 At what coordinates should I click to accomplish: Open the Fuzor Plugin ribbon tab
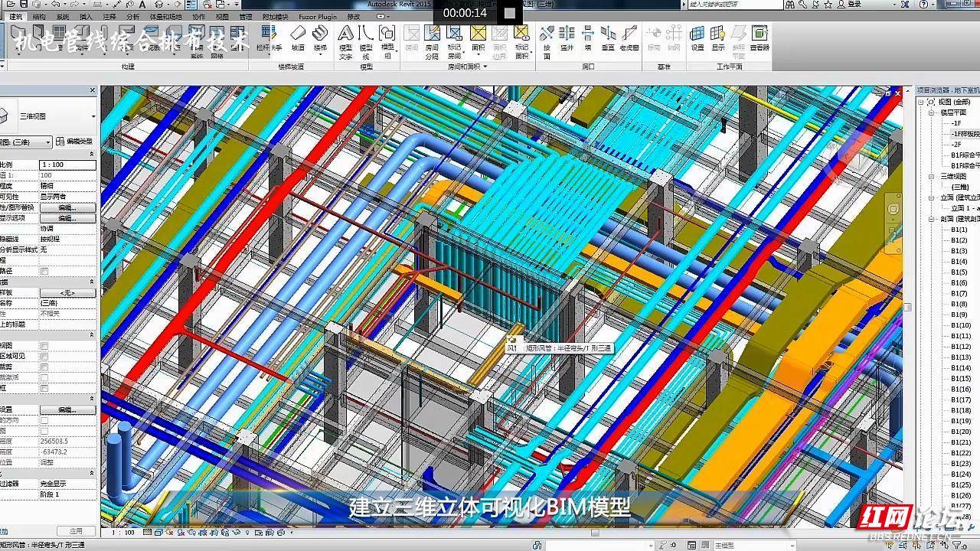coord(317,16)
